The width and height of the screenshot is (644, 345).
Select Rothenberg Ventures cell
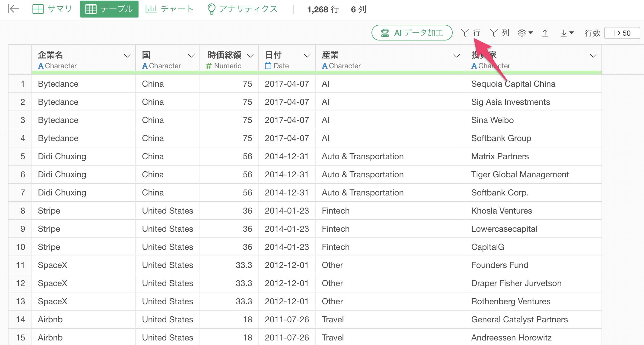533,301
